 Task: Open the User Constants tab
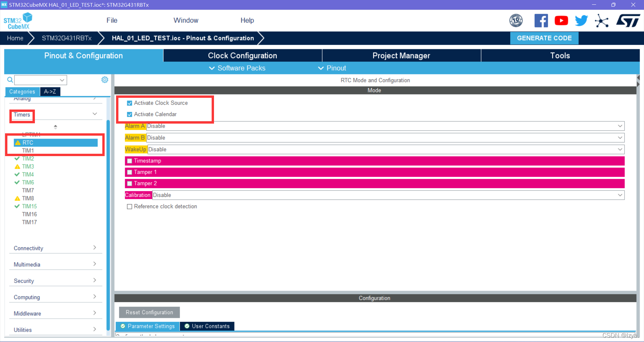pyautogui.click(x=207, y=326)
